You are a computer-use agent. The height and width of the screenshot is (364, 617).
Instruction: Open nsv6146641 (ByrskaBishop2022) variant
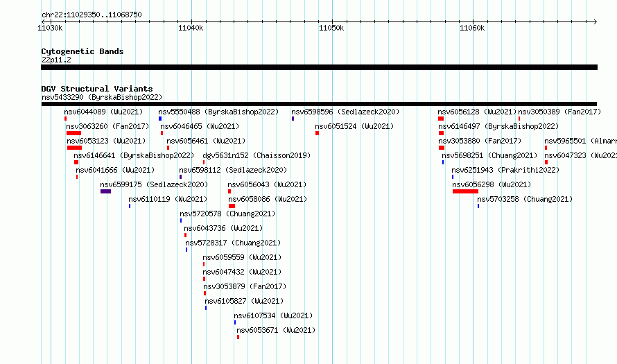tap(134, 155)
